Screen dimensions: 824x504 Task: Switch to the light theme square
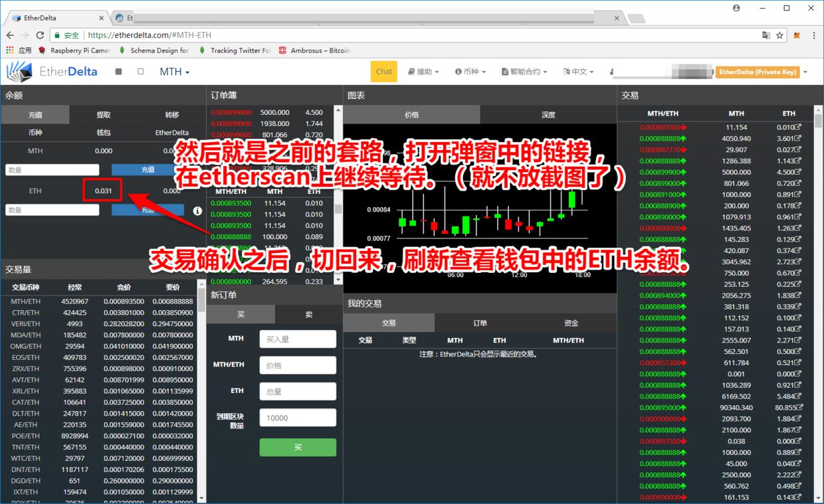click(x=140, y=72)
